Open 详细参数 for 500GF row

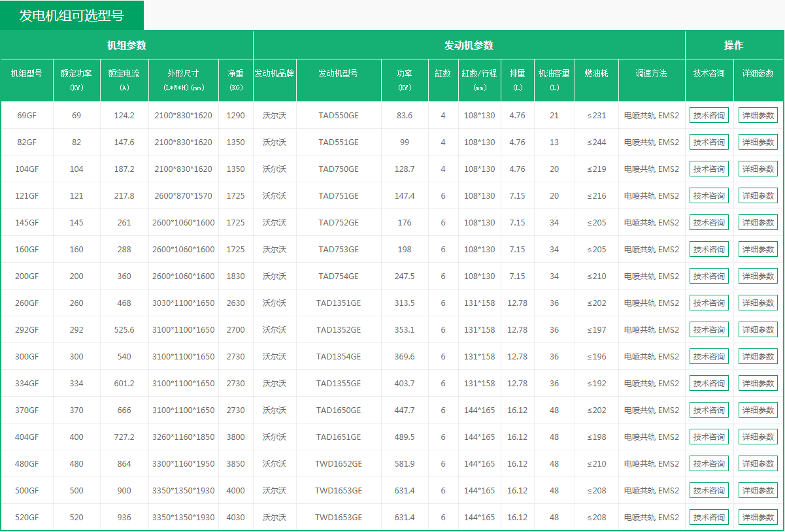758,491
